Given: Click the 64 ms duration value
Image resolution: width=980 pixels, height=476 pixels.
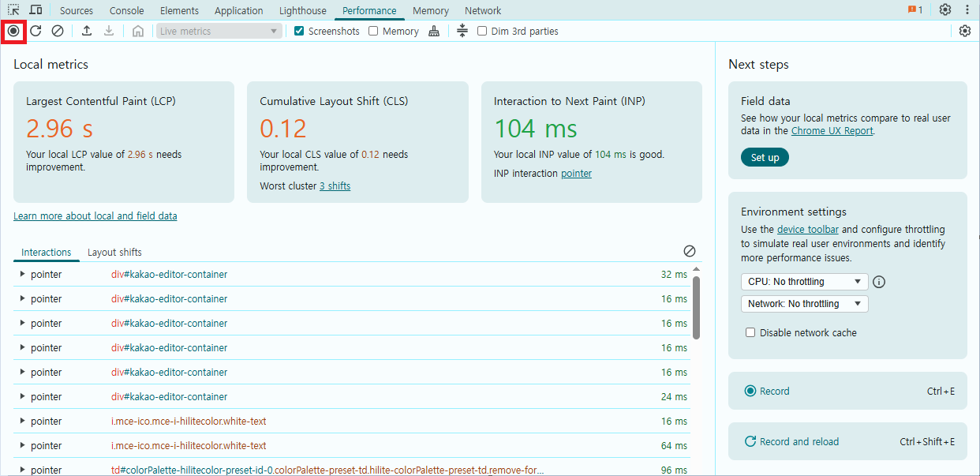Looking at the screenshot, I should click(x=674, y=445).
